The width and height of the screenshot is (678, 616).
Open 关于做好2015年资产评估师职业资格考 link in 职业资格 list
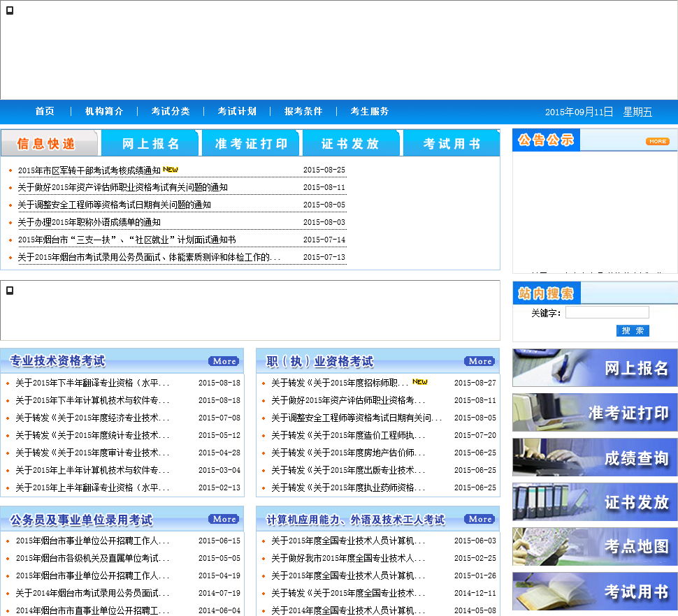(x=348, y=400)
